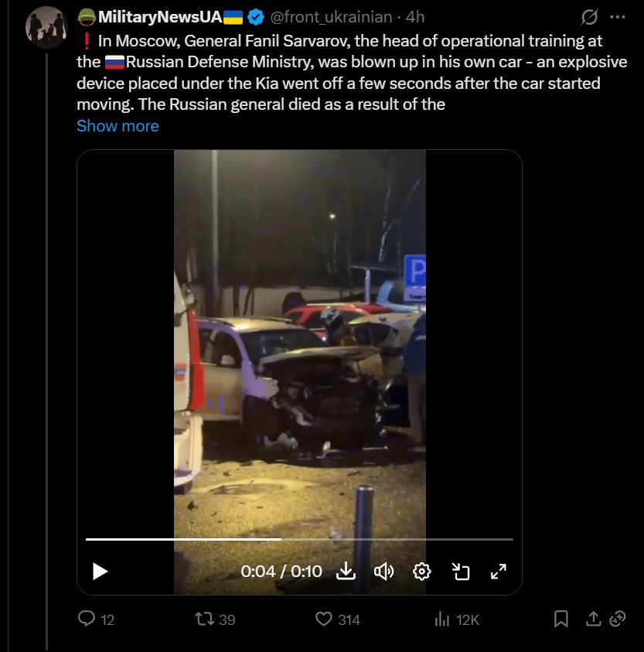Screen dimensions: 644x652
Task: Click the Grok explain icon near top right
Action: (x=589, y=17)
